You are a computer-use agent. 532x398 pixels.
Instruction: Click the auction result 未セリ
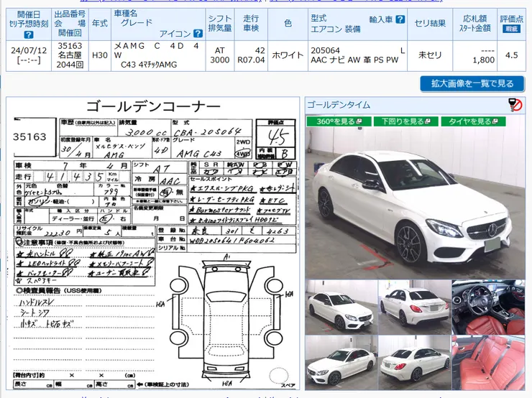pos(430,55)
